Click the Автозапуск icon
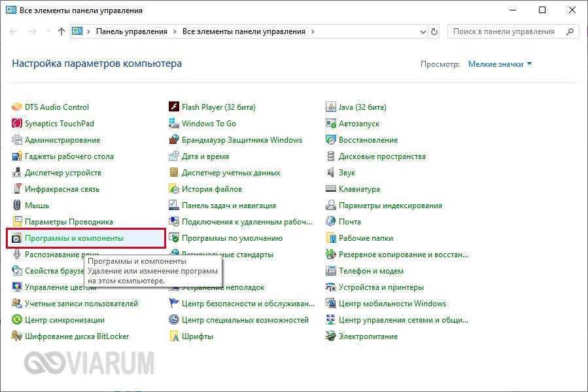The height and width of the screenshot is (392, 588). 331,124
